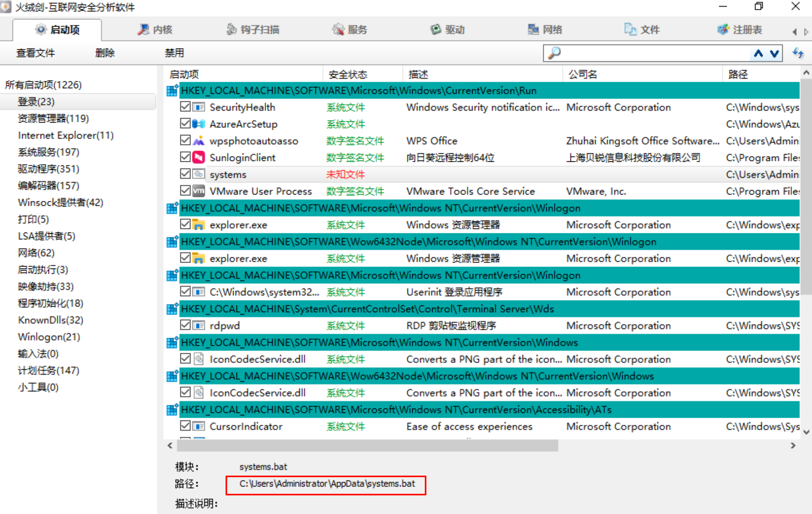The image size is (812, 514).
Task: Switch to the 钩子扫描 tab
Action: [x=253, y=30]
